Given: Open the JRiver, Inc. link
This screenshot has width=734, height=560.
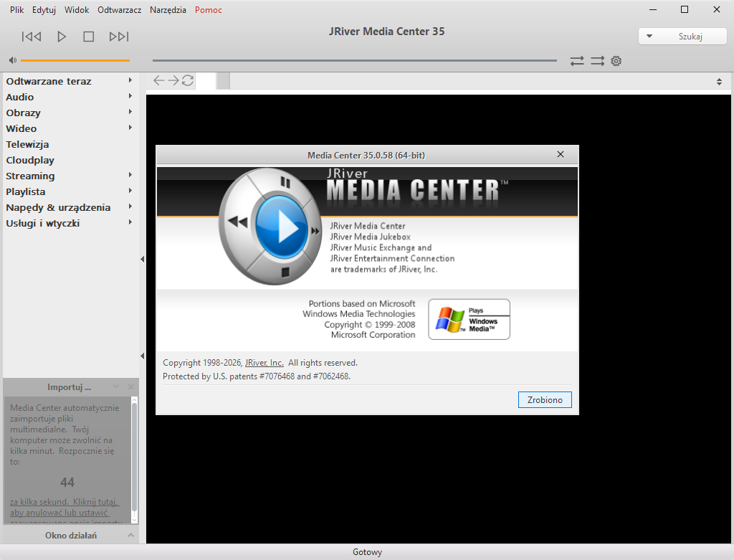Looking at the screenshot, I should point(264,363).
